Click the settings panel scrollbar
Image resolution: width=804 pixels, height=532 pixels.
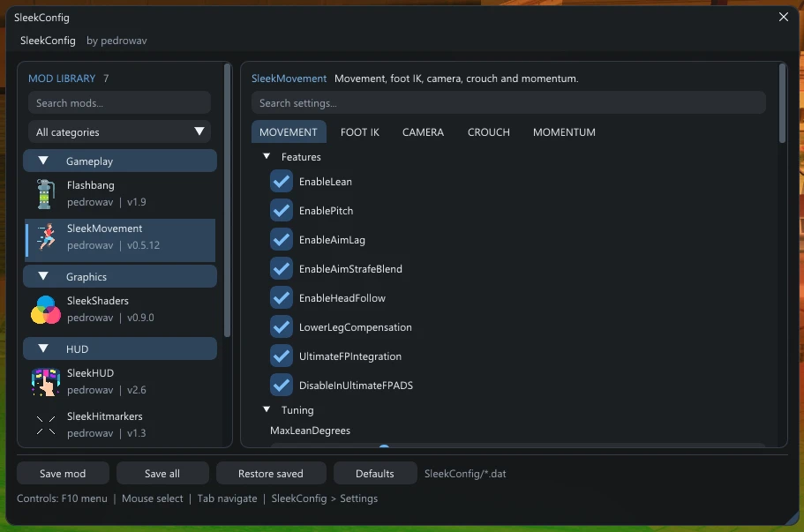782,103
